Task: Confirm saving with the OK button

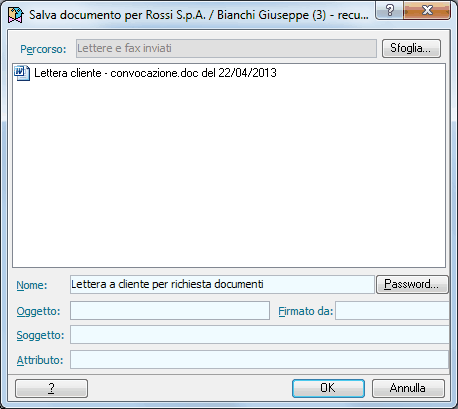Action: click(328, 388)
